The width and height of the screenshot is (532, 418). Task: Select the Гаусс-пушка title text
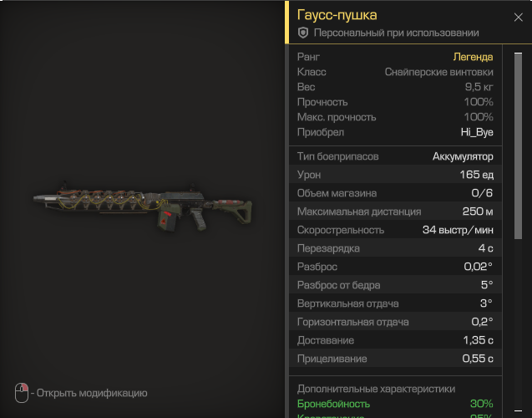click(x=337, y=15)
